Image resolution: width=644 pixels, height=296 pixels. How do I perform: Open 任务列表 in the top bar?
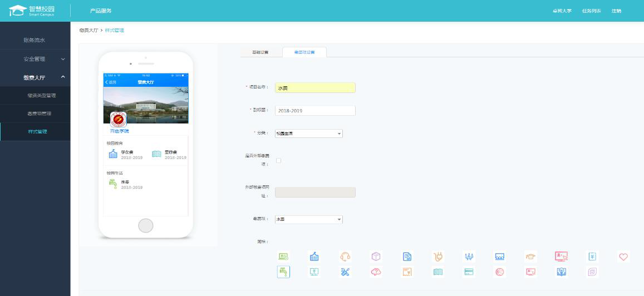tap(591, 11)
